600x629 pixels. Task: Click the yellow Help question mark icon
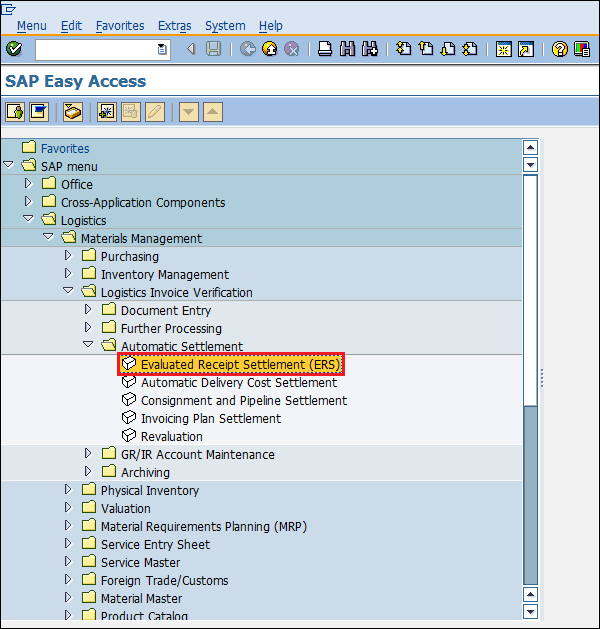559,49
